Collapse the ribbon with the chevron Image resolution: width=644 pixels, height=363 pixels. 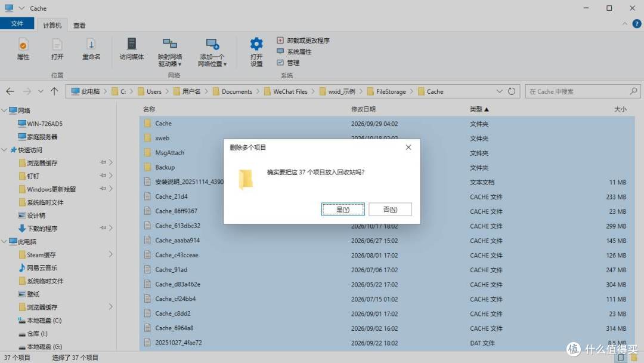coord(625,24)
